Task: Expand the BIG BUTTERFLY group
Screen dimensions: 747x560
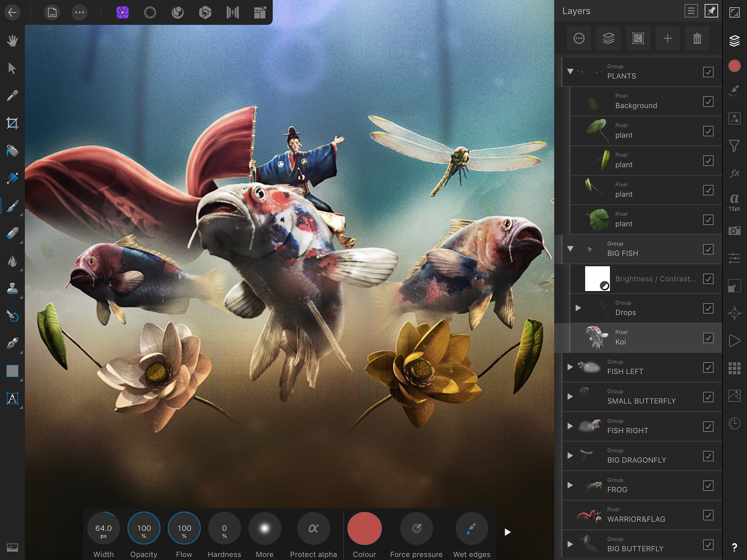Action: tap(570, 544)
